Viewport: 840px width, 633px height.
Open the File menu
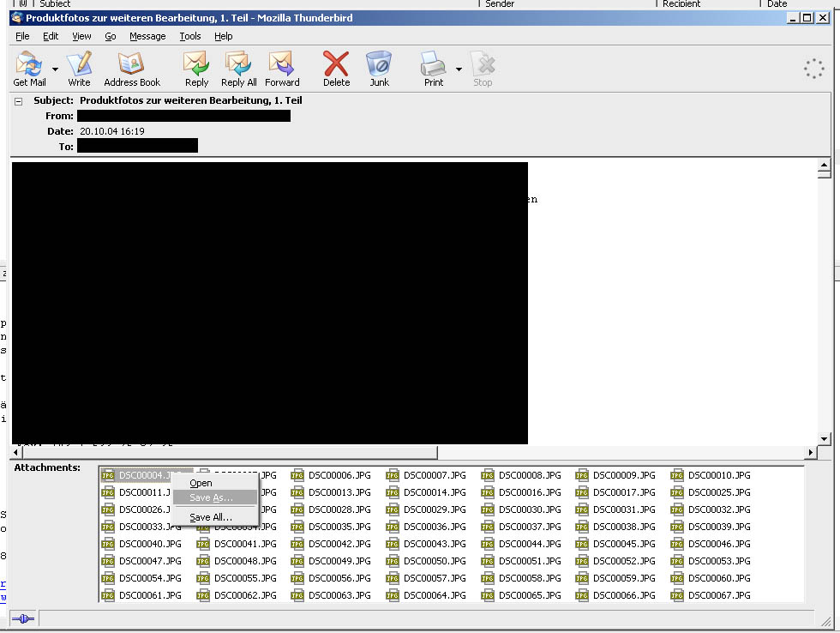click(22, 36)
